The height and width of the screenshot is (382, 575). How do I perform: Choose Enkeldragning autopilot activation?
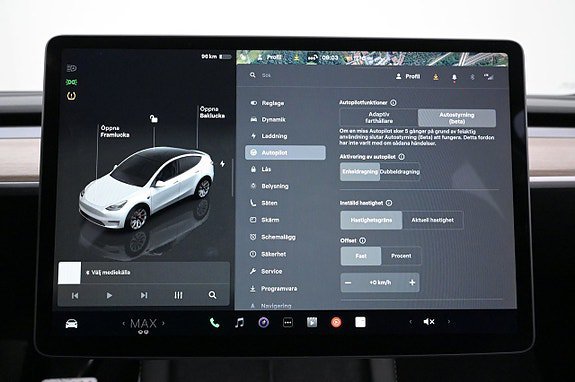tap(360, 172)
